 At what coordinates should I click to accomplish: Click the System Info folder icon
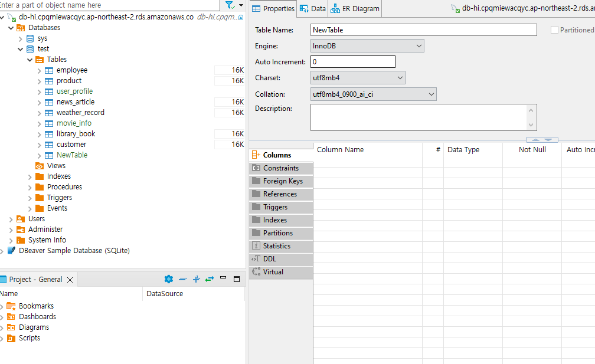click(x=21, y=240)
